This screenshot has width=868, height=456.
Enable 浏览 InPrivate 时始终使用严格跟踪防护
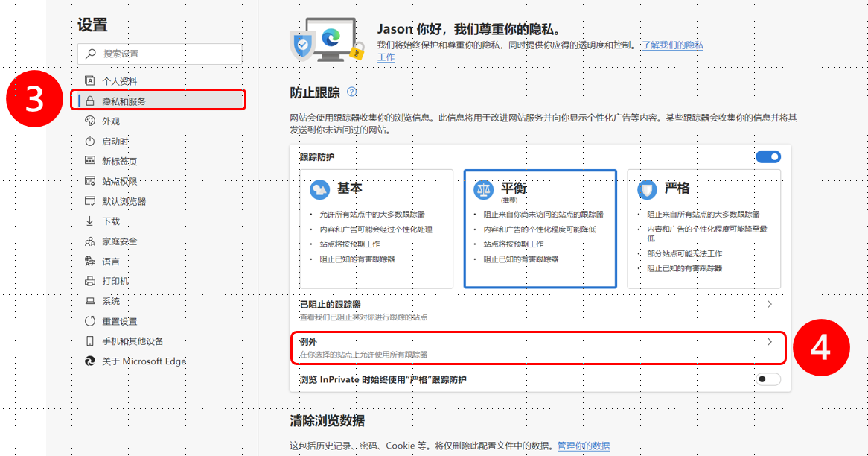click(x=768, y=379)
